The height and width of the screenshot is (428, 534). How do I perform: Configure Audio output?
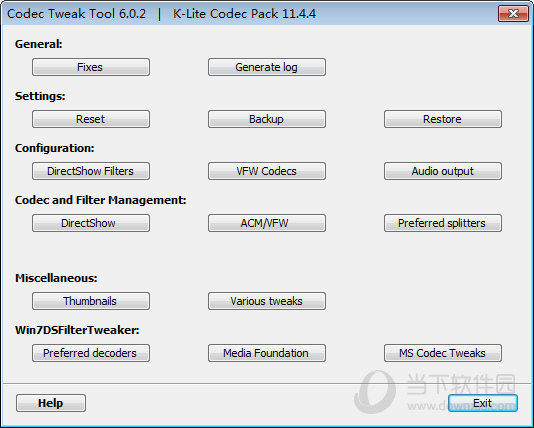click(x=443, y=171)
